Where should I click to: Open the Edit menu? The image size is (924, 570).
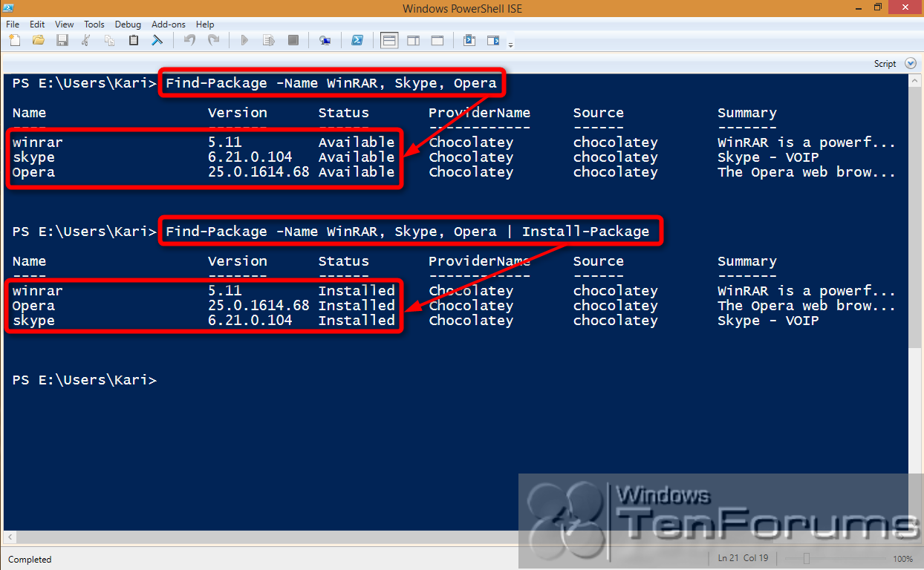click(37, 24)
